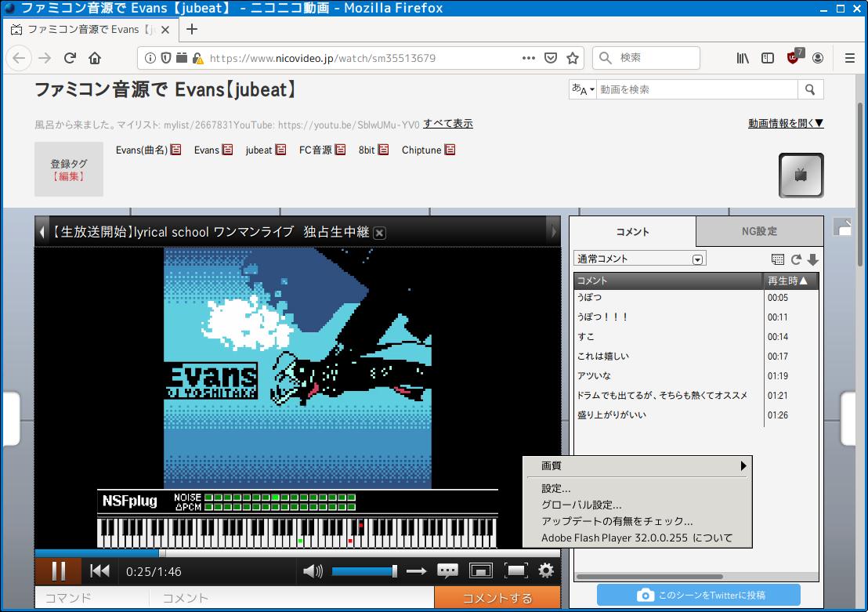Click the comment list down-arrow icon
This screenshot has width=868, height=612.
812,259
